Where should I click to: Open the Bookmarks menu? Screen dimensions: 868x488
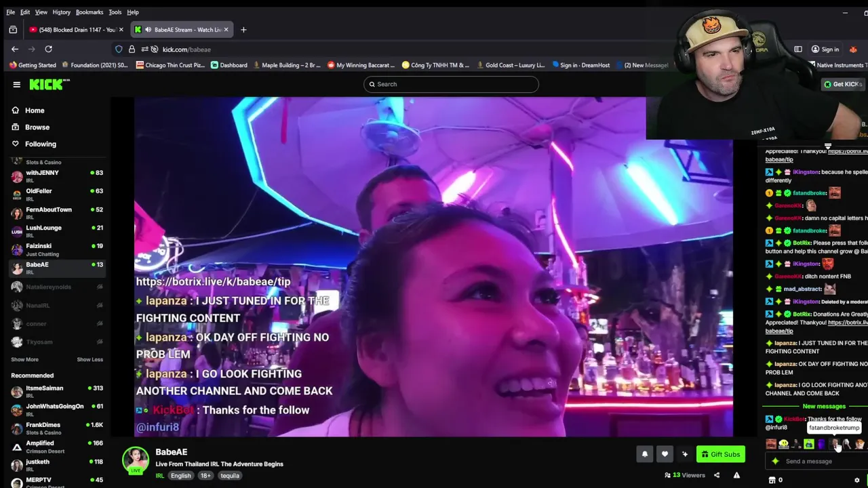click(x=90, y=12)
